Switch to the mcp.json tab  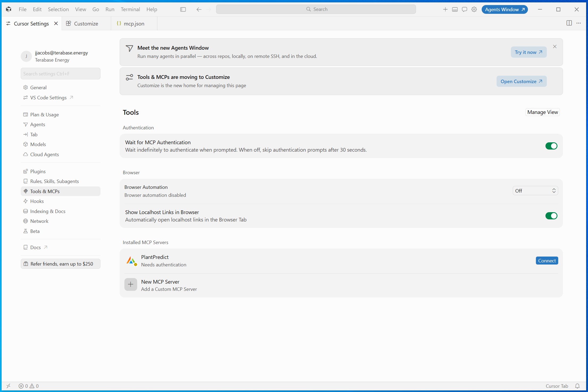tap(134, 23)
